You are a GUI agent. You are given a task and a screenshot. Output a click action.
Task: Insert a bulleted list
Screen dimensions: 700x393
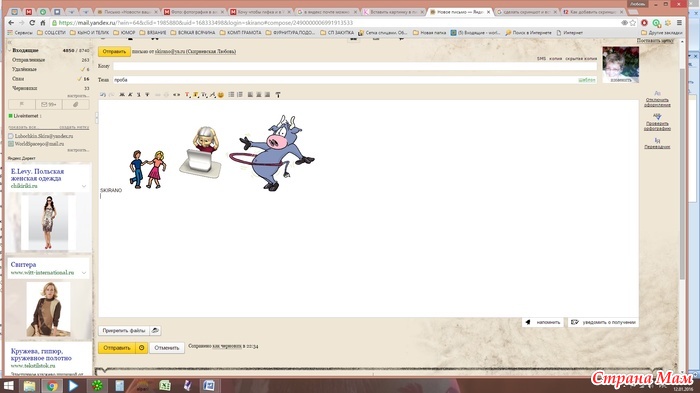pyautogui.click(x=231, y=95)
